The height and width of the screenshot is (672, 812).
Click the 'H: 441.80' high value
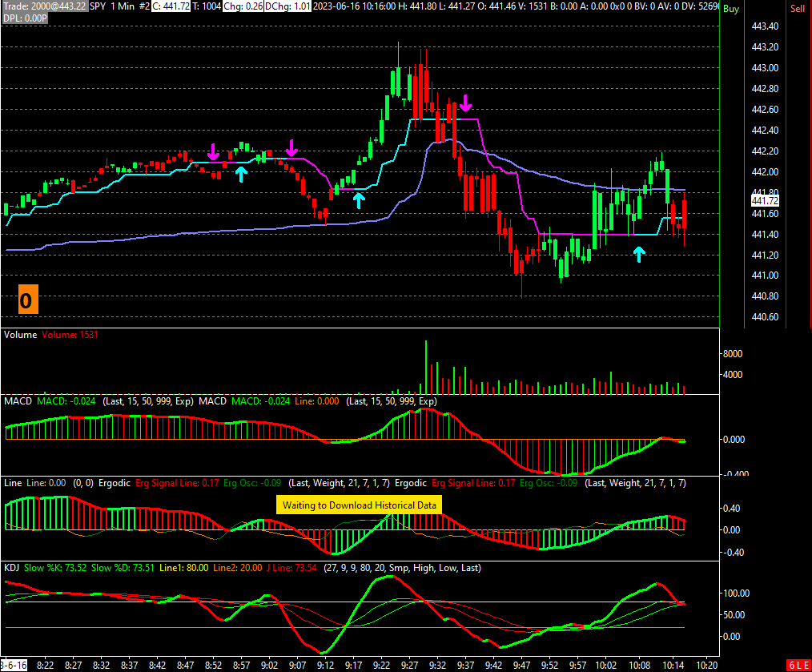tap(417, 6)
